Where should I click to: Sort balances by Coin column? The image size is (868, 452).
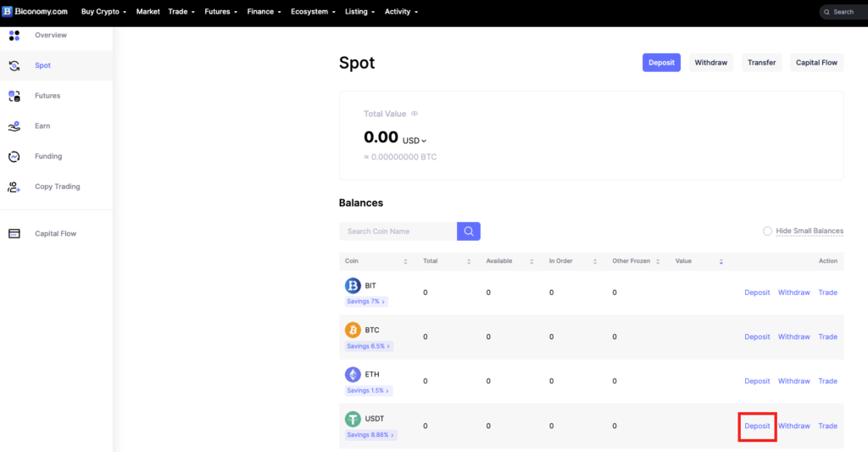[405, 261]
